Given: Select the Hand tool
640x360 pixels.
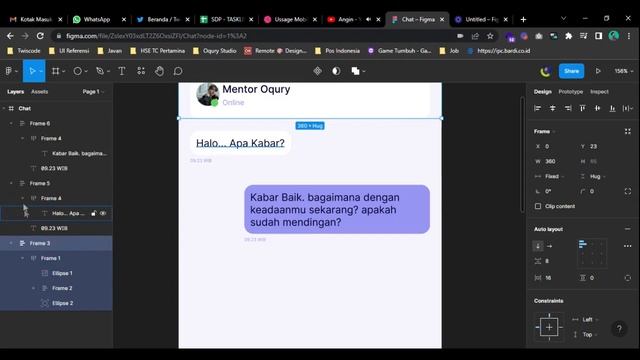Looking at the screenshot, I should (159, 71).
